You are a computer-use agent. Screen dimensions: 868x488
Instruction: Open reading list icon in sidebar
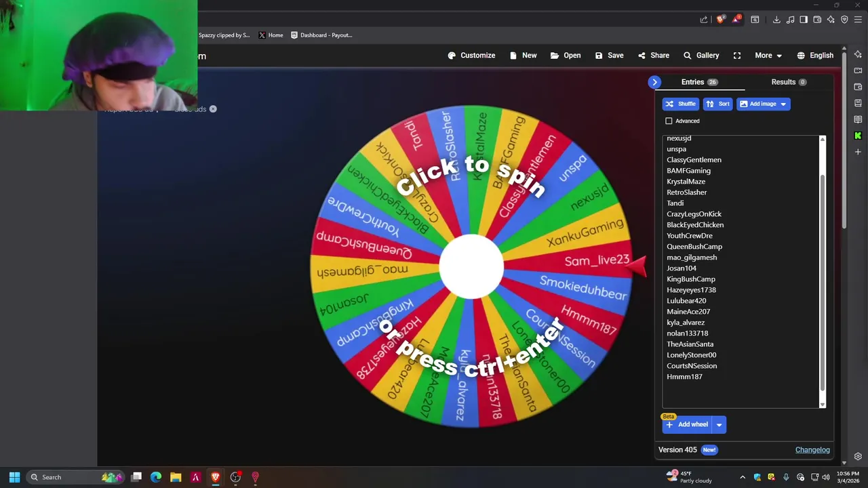click(x=858, y=119)
